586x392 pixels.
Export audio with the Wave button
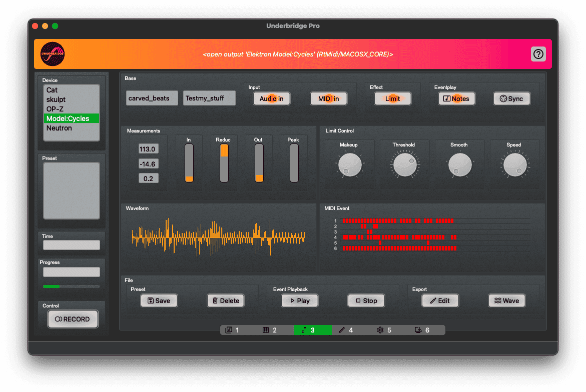507,300
